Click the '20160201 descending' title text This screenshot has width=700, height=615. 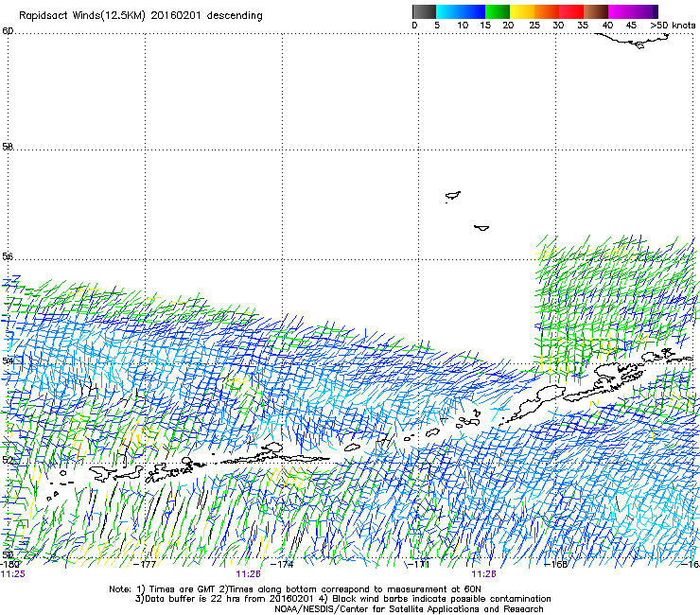coord(207,16)
